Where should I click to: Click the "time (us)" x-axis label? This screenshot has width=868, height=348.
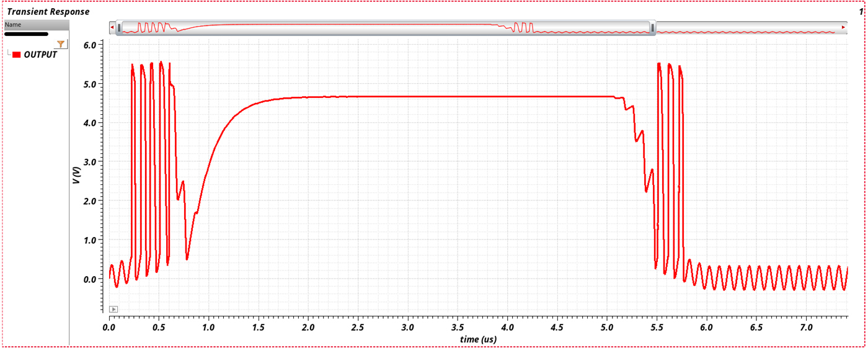coord(478,339)
